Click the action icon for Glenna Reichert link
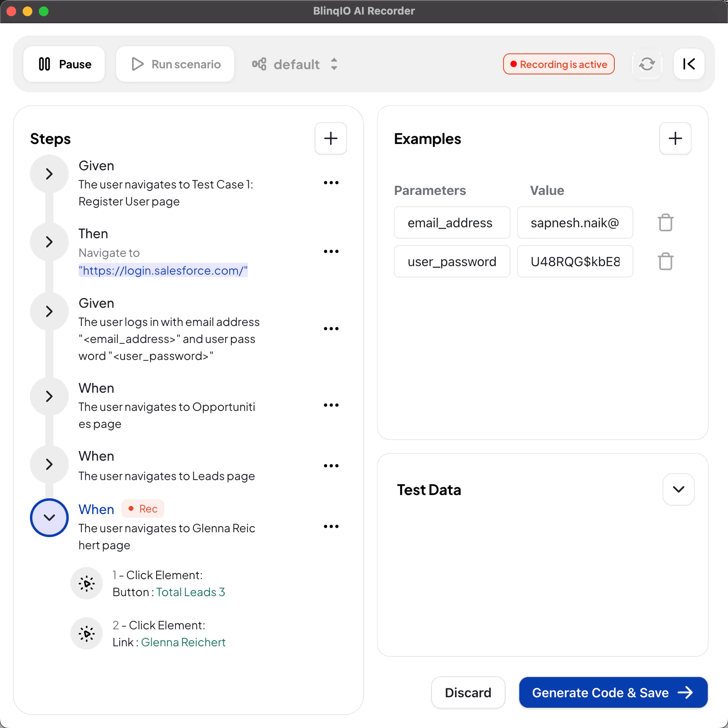The width and height of the screenshot is (728, 728). 87,634
